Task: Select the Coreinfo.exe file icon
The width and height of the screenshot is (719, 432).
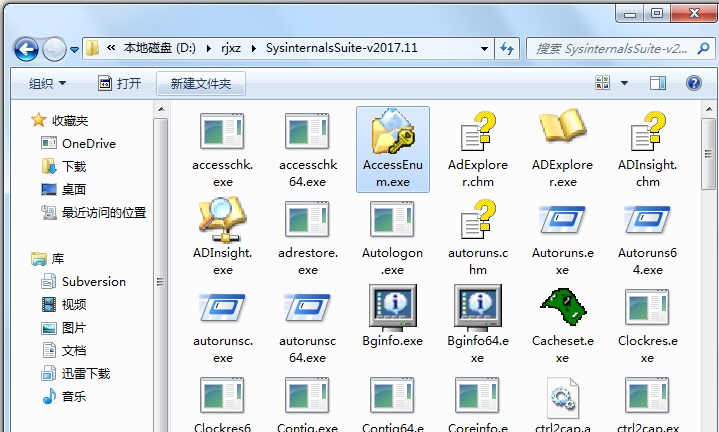Action: click(478, 395)
